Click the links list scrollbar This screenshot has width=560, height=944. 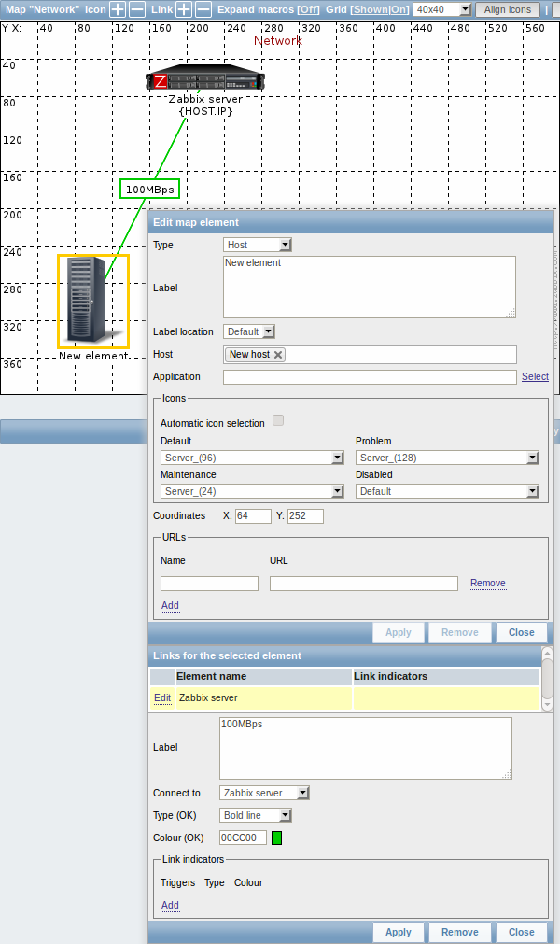click(x=547, y=679)
